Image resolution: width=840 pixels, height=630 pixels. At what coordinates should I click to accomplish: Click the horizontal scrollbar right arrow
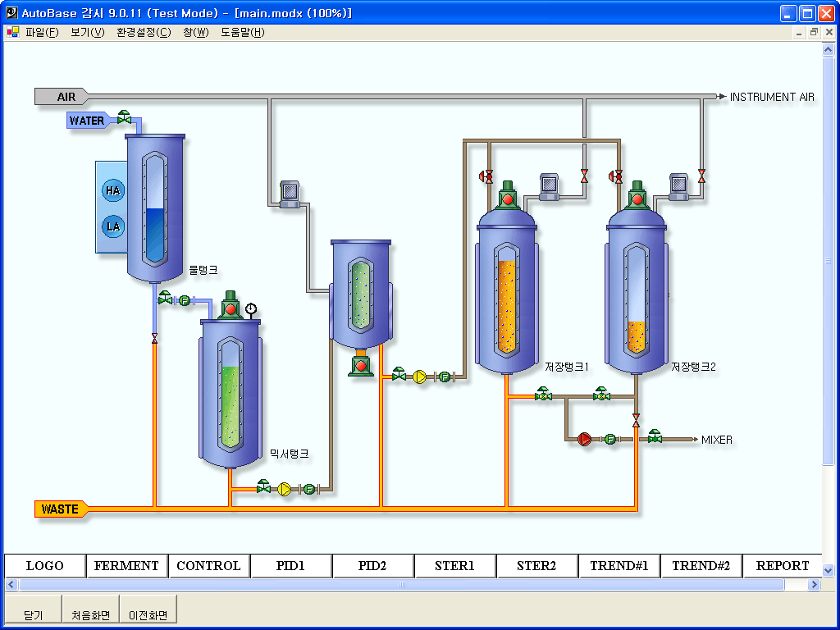click(x=814, y=585)
